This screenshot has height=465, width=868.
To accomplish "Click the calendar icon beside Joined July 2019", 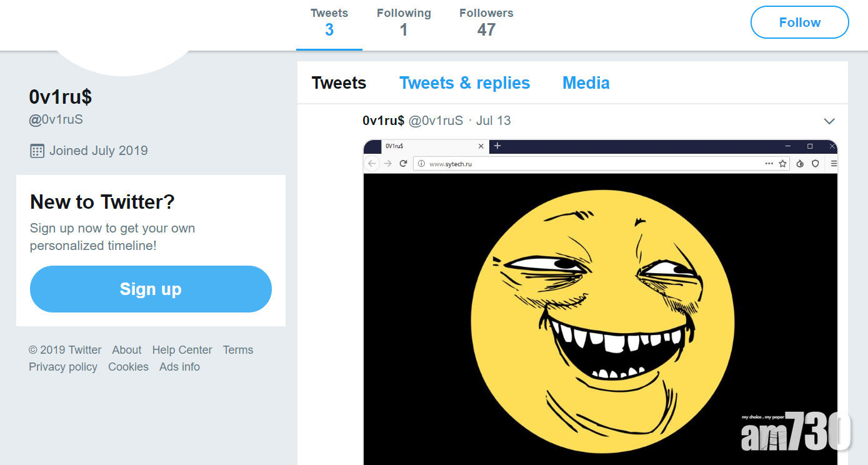I will pos(37,151).
